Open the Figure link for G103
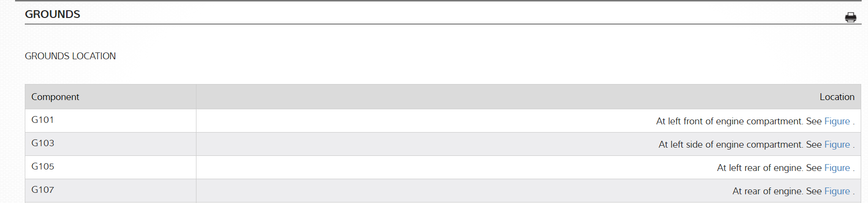This screenshot has height=203, width=868. (837, 145)
